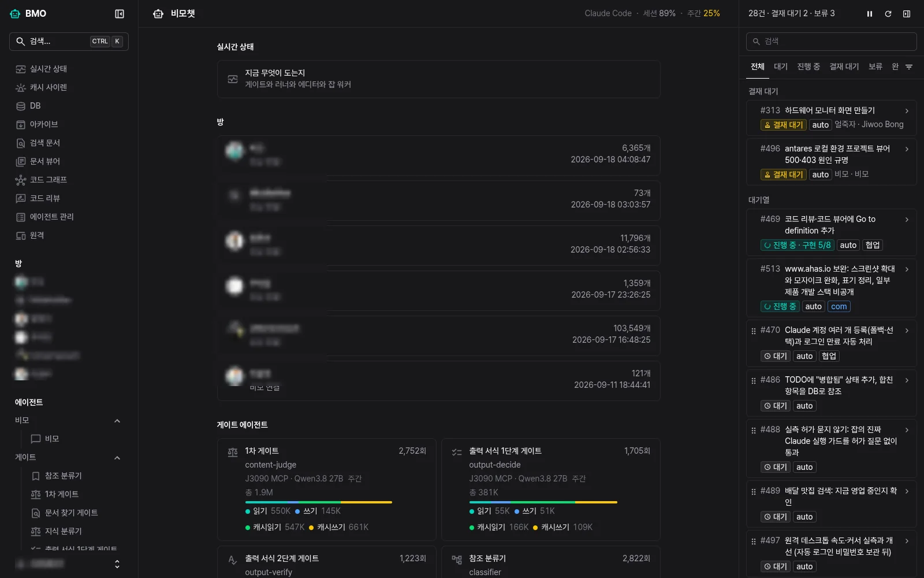Open 참조 분류기 classifier card
The height and width of the screenshot is (578, 924).
click(x=551, y=562)
